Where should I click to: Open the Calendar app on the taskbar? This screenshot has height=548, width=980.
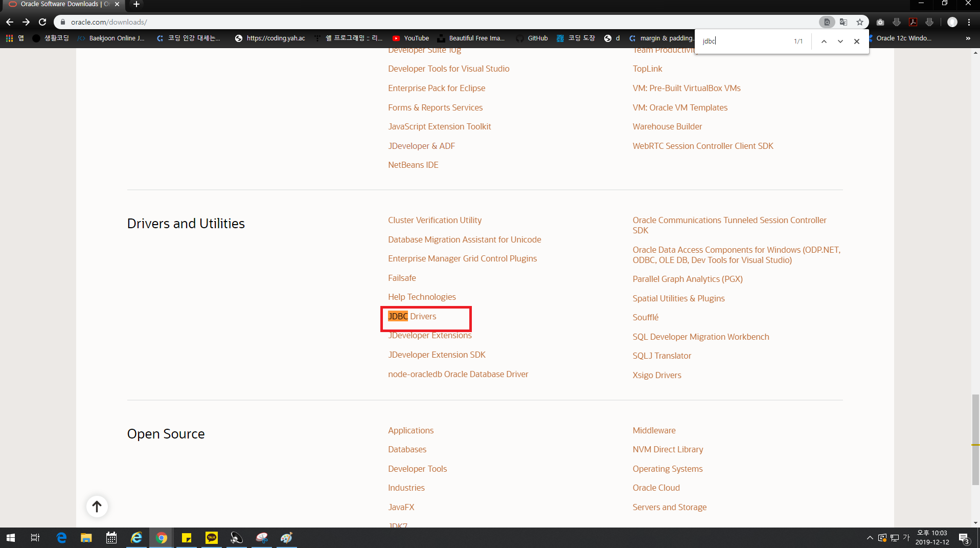pos(111,538)
